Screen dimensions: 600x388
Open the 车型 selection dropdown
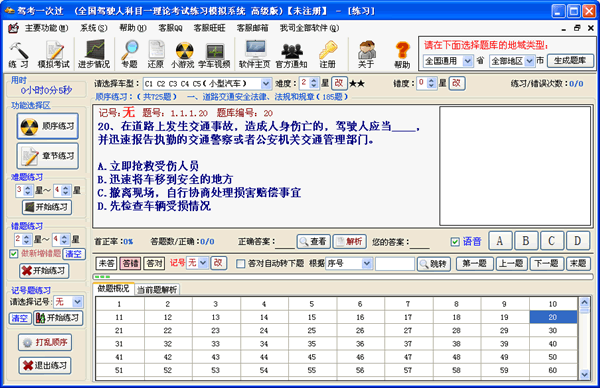click(266, 83)
